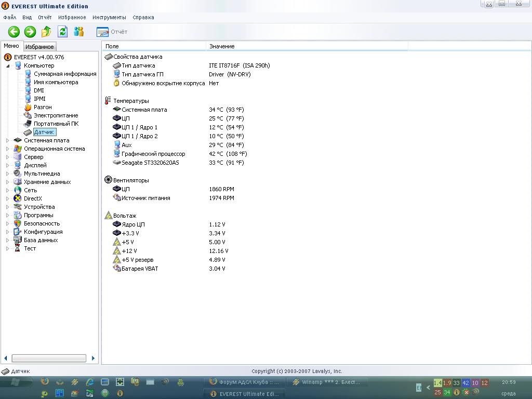Click the clock showing 20:59 in tray
This screenshot has width=532, height=399.
[x=509, y=382]
